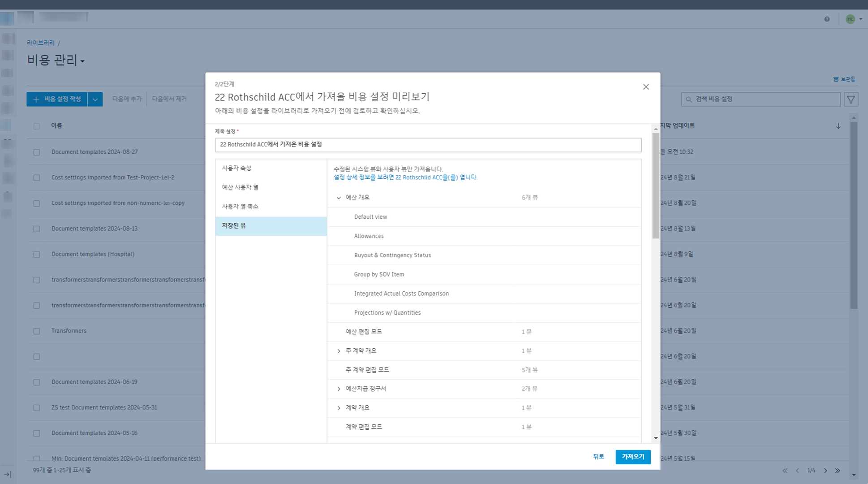
Task: Open the 라이브러리 breadcrumb link
Action: [x=40, y=43]
